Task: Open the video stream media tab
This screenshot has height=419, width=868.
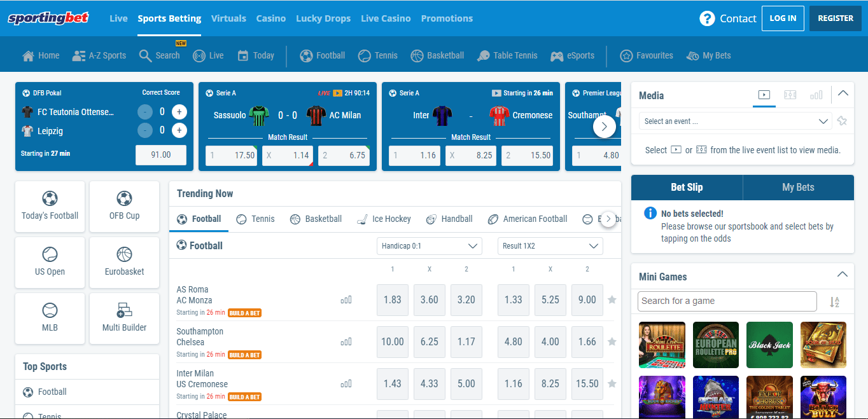Action: (764, 95)
